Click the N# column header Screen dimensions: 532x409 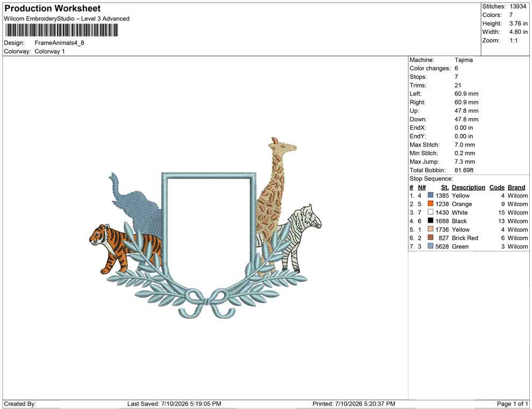pos(422,187)
